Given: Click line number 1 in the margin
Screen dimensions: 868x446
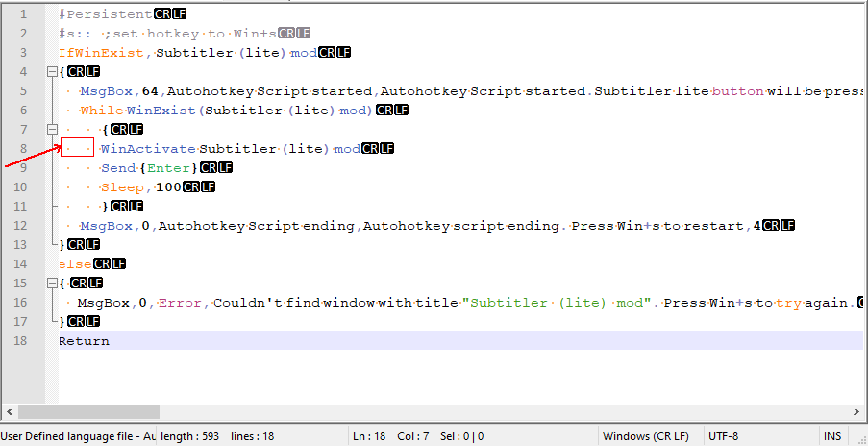Looking at the screenshot, I should (23, 14).
